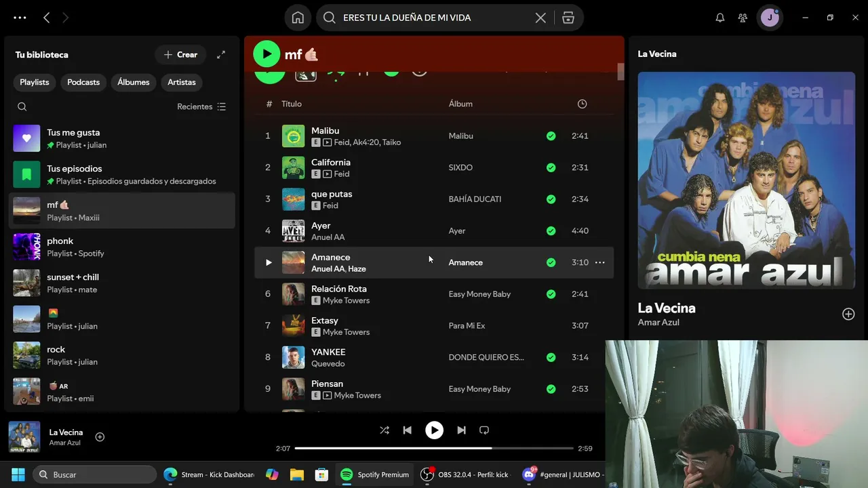Click Crear in the library
The height and width of the screenshot is (488, 868).
click(180, 55)
